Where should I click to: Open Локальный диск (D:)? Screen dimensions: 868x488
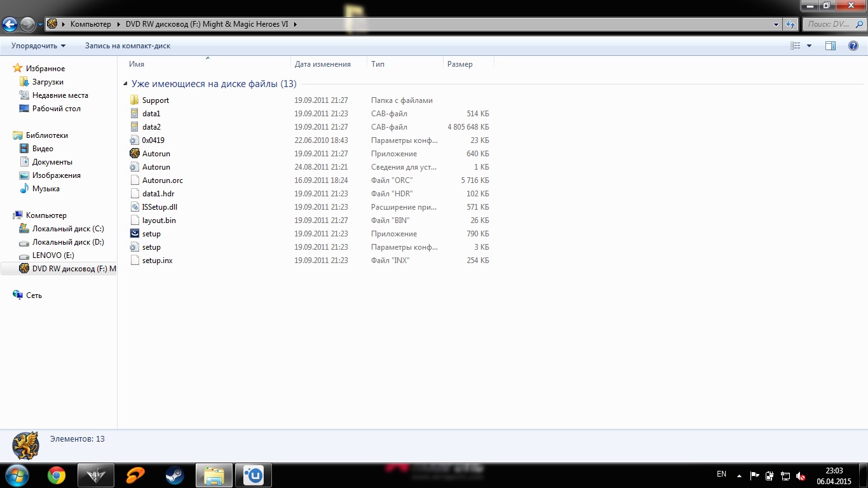68,242
